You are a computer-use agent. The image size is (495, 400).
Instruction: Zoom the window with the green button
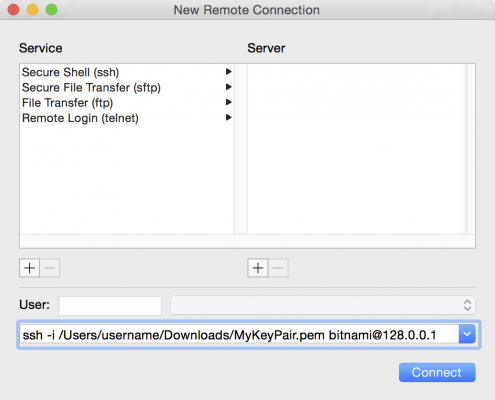[x=51, y=9]
